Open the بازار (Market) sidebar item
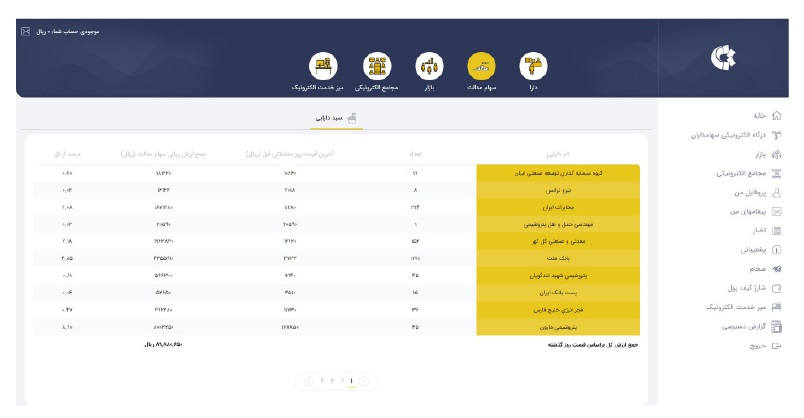 point(768,154)
